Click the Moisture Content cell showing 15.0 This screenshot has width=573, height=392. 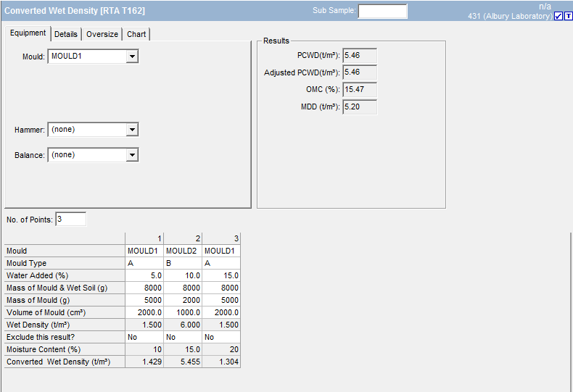click(183, 349)
